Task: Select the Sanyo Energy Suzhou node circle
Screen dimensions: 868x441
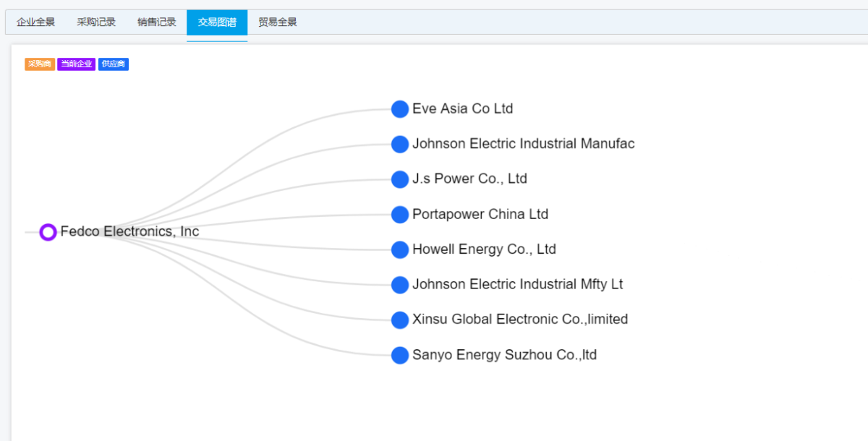Action: point(400,355)
